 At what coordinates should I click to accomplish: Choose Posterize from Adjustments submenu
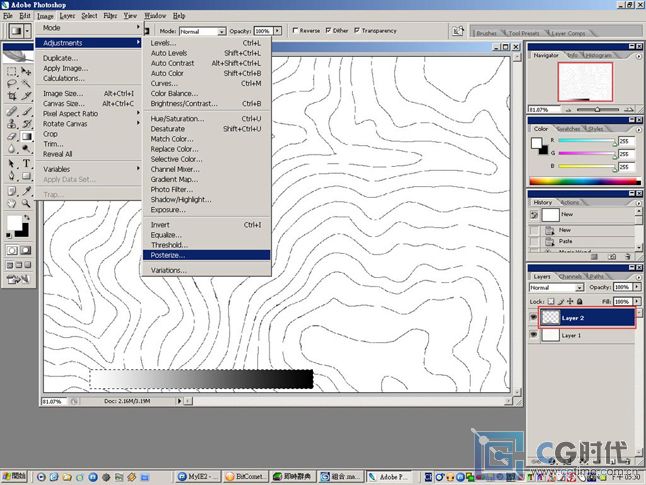point(207,255)
